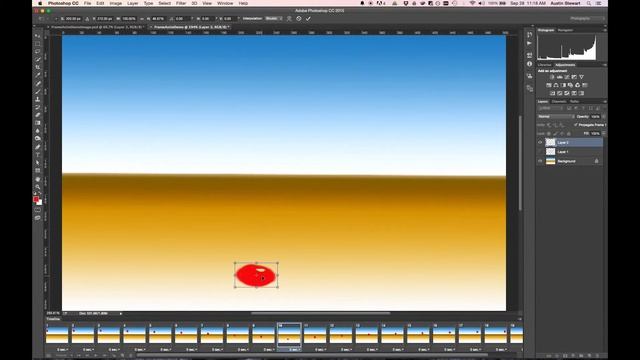640x360 pixels.
Task: Click the red foreground color swatch
Action: point(36,199)
